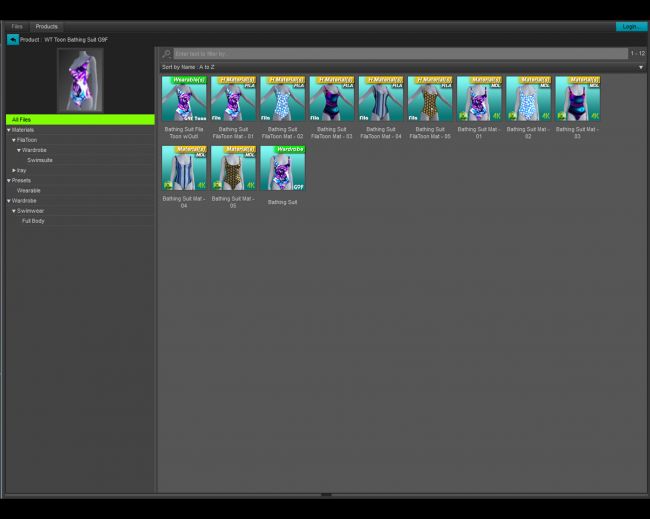The image size is (650, 519).
Task: Switch to the Files tab
Action: pyautogui.click(x=17, y=26)
